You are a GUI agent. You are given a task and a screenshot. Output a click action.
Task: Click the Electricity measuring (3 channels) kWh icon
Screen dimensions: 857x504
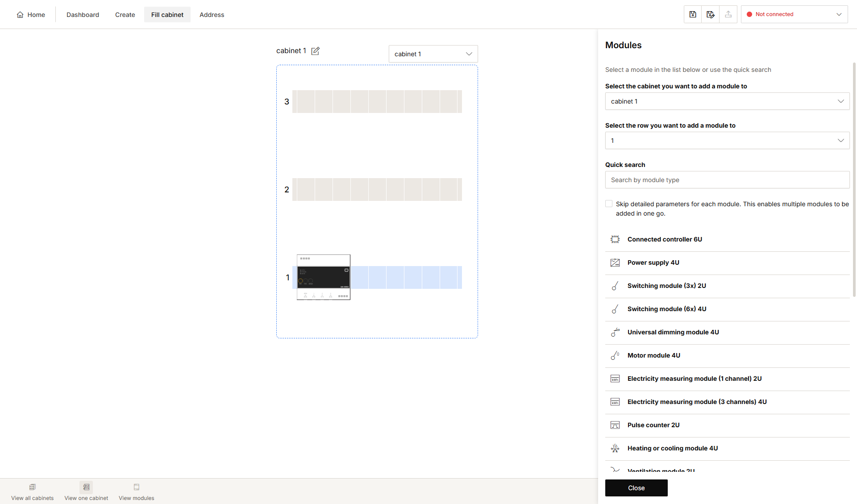coord(615,402)
